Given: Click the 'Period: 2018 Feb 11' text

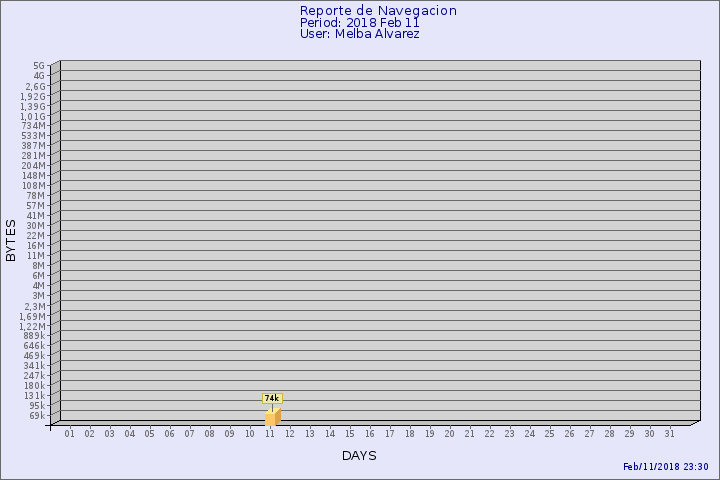Looking at the screenshot, I should (x=360, y=22).
